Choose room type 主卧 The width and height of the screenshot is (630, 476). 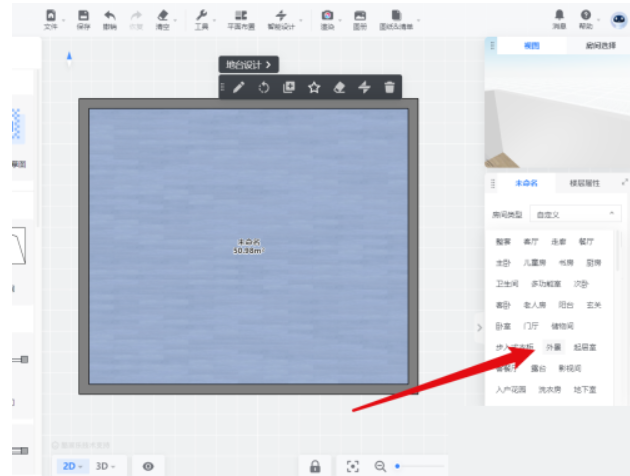[x=503, y=263]
